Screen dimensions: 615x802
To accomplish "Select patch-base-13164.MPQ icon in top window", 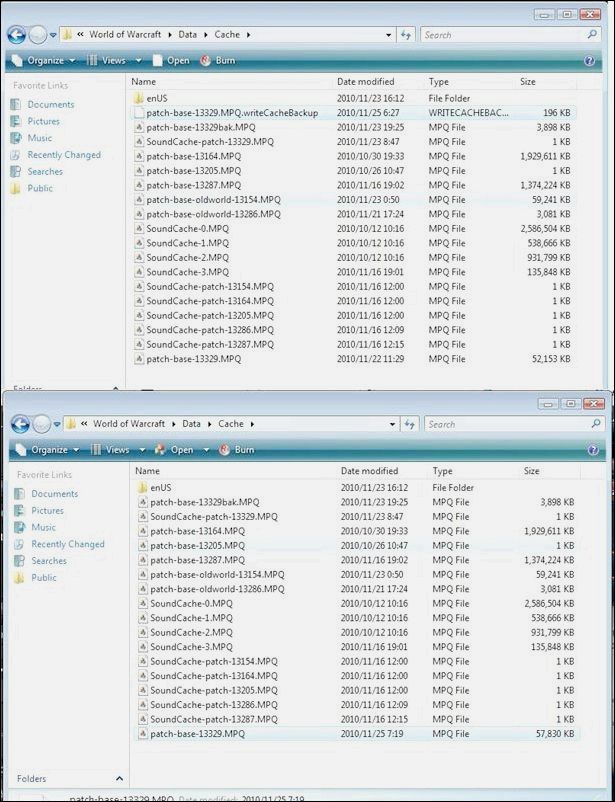I will pyautogui.click(x=139, y=157).
